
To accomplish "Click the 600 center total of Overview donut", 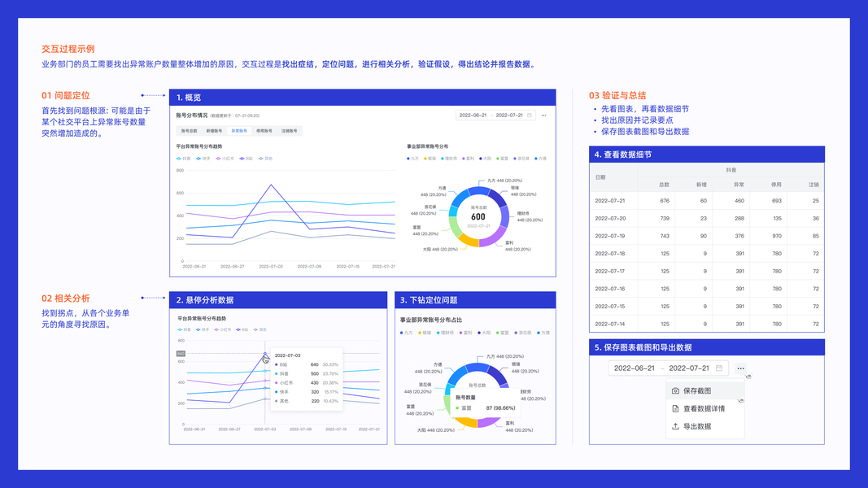I will click(x=478, y=217).
